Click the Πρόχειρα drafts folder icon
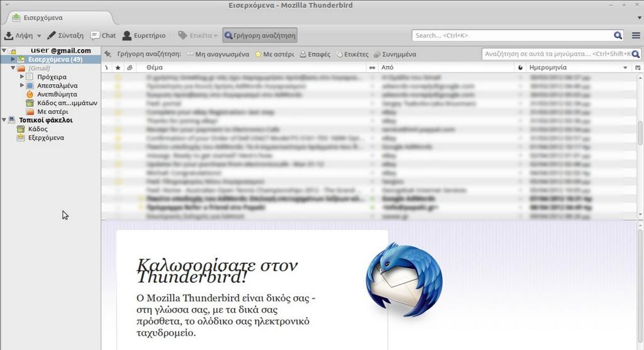 [30, 77]
